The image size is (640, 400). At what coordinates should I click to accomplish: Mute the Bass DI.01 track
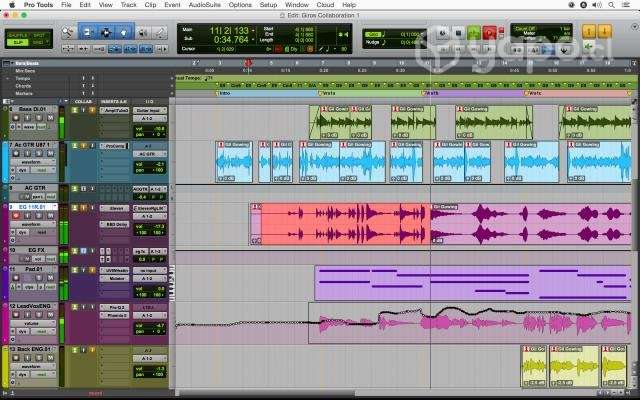click(x=51, y=118)
